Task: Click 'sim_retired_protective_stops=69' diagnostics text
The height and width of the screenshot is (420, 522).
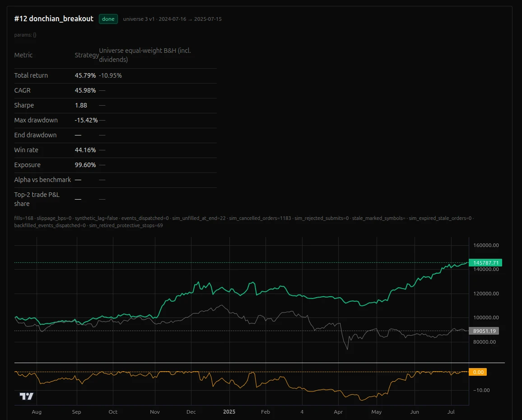Action: [126, 225]
